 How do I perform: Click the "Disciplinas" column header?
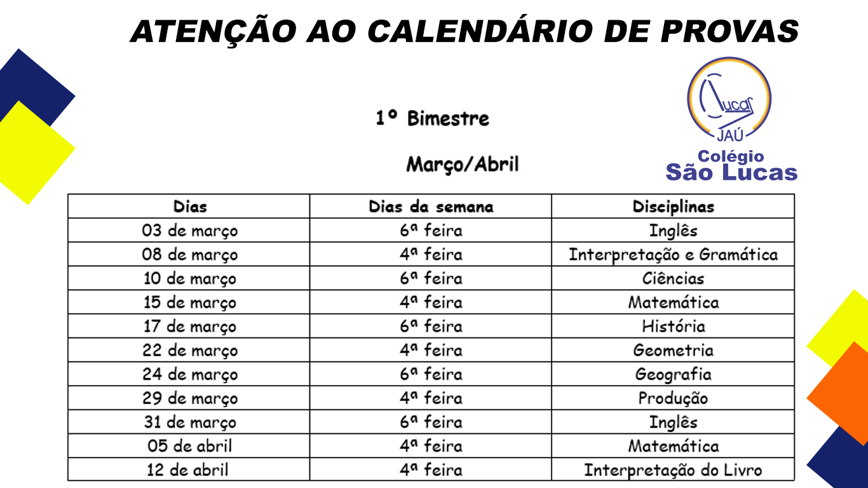click(673, 207)
